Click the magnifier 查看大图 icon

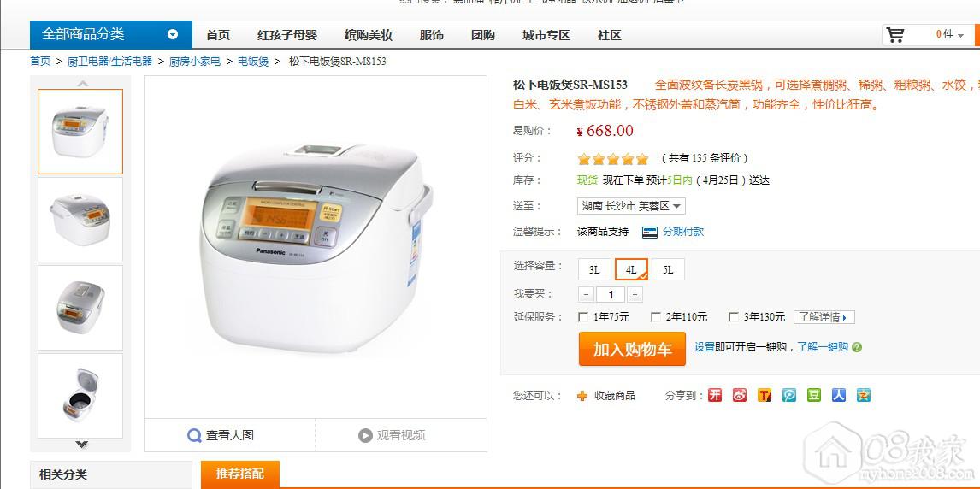click(x=194, y=435)
